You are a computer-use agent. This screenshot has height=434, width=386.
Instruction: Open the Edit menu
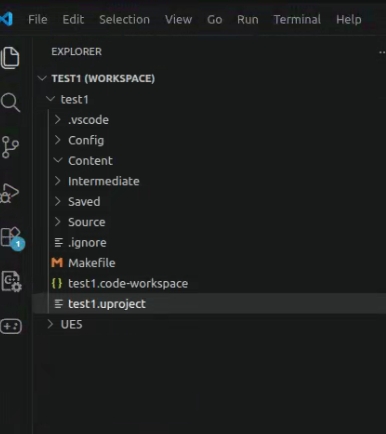tap(73, 19)
